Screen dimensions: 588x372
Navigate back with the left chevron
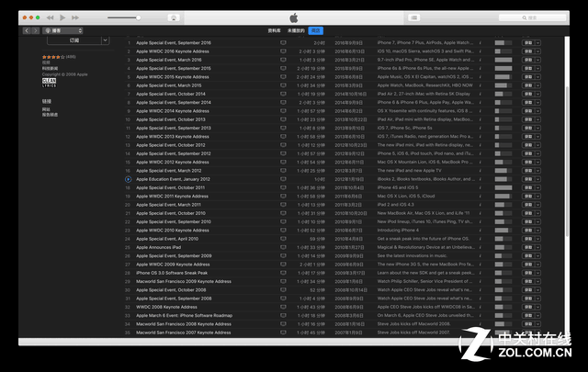pos(26,30)
